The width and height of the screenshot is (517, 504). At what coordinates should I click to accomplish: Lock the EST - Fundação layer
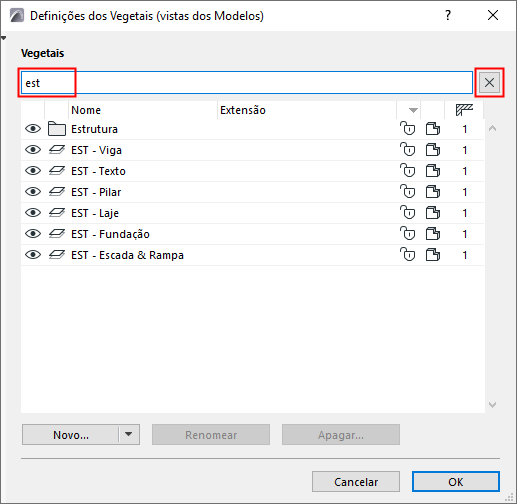[x=407, y=234]
